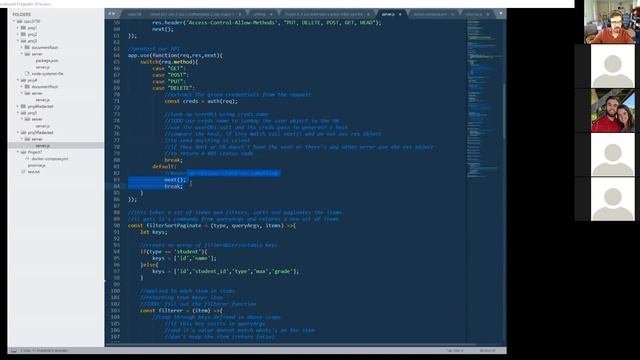Image resolution: width=640 pixels, height=360 pixels.
Task: Click the proj4 folder icon
Action: (23, 80)
